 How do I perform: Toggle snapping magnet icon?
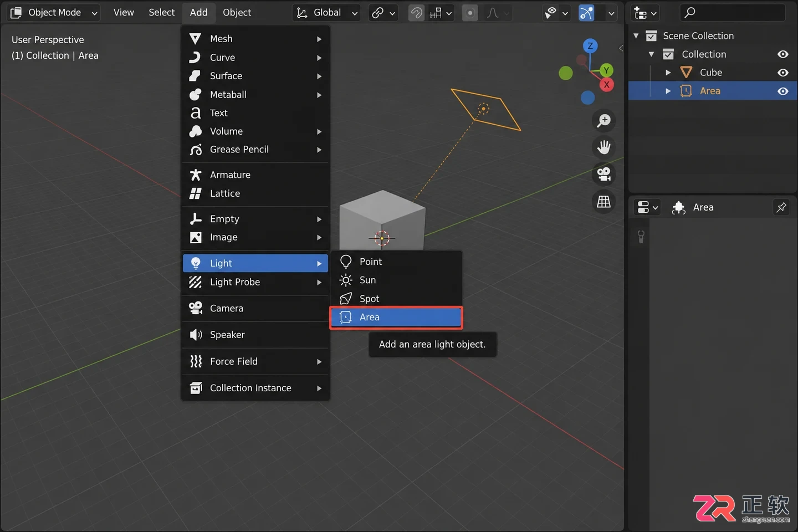pyautogui.click(x=416, y=12)
